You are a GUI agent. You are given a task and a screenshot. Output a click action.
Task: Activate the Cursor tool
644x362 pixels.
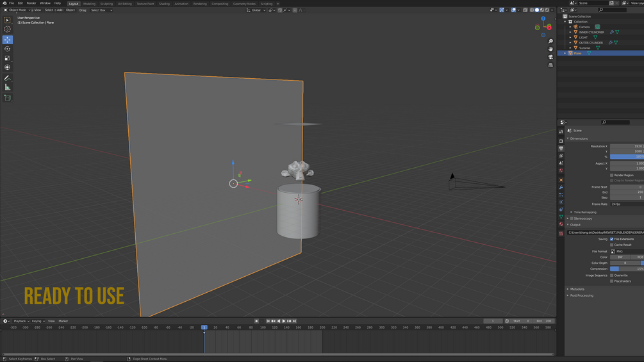[x=8, y=29]
